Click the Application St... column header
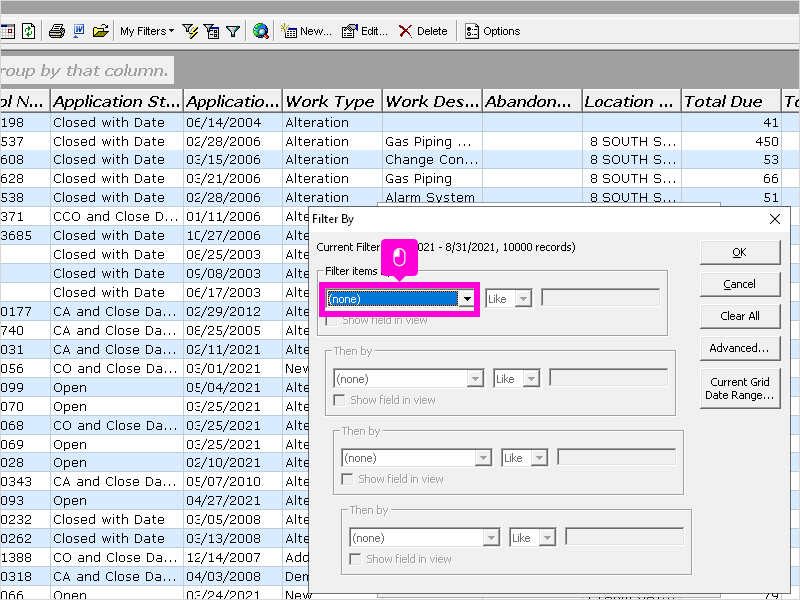Viewport: 800px width, 600px height. (x=117, y=102)
